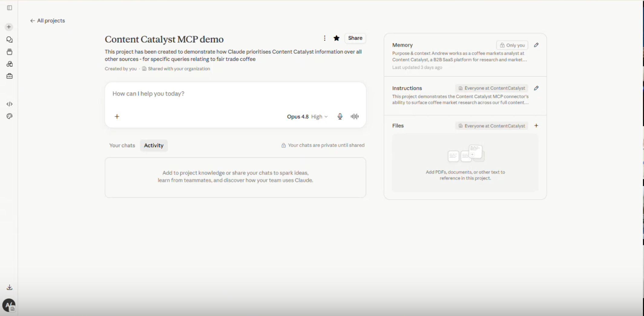
Task: Open attachment menu plus in chat box
Action: [117, 116]
